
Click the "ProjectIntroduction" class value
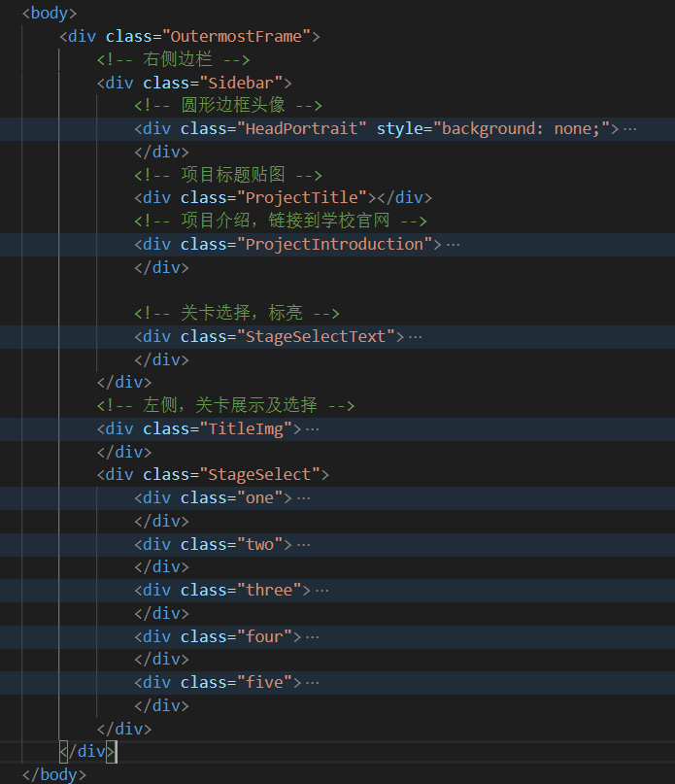[x=334, y=245]
